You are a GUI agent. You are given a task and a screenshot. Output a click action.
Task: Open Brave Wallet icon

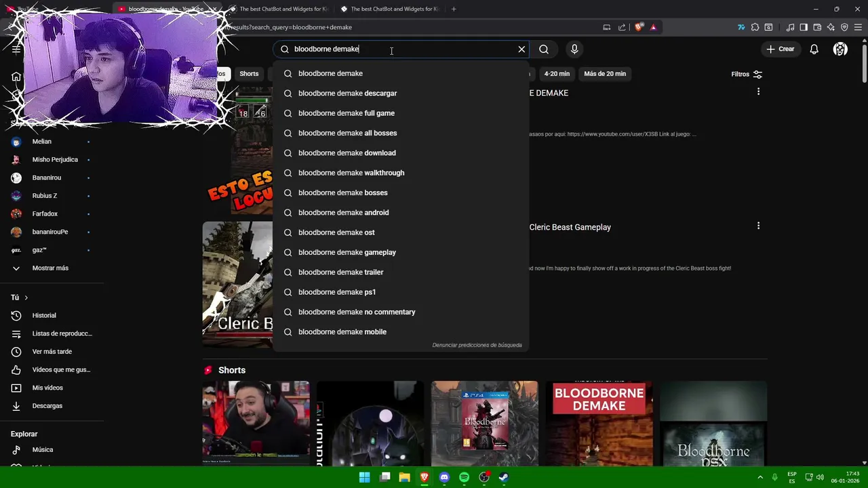(x=817, y=27)
